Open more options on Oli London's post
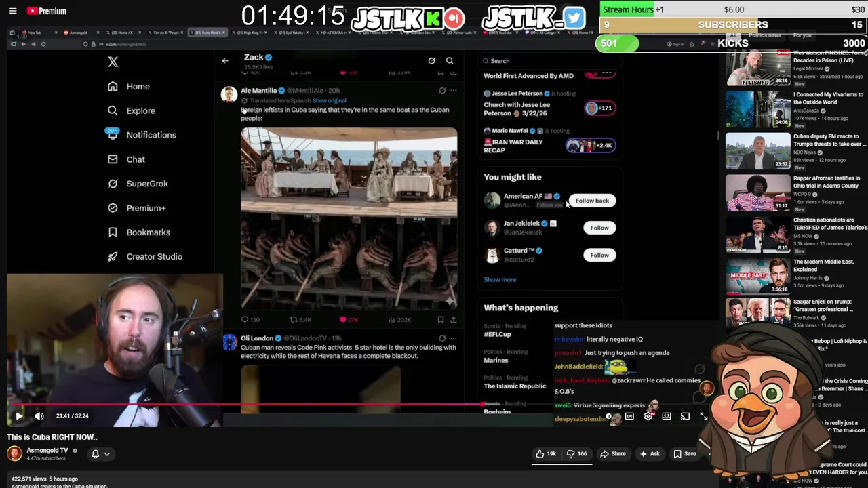The width and height of the screenshot is (868, 488). coord(454,338)
